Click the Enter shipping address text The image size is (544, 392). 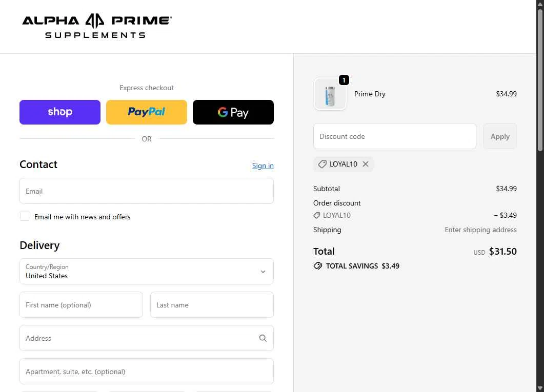click(480, 230)
